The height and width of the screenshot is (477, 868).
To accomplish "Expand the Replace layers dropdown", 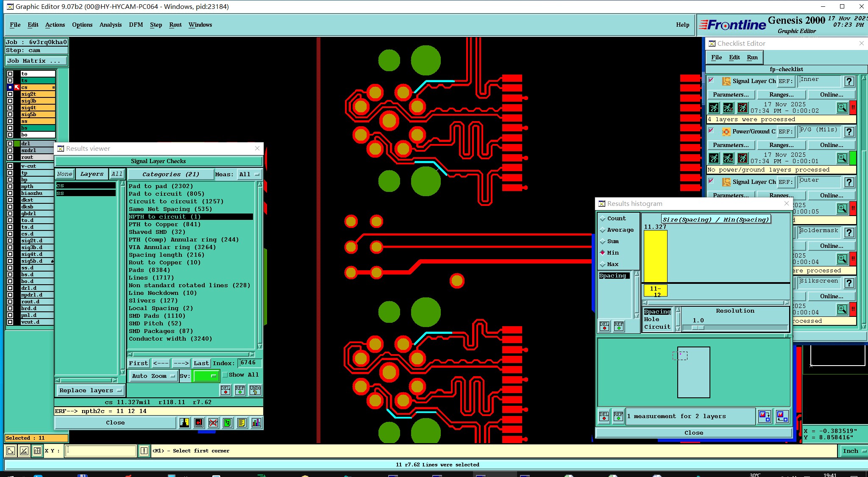I will pos(90,390).
